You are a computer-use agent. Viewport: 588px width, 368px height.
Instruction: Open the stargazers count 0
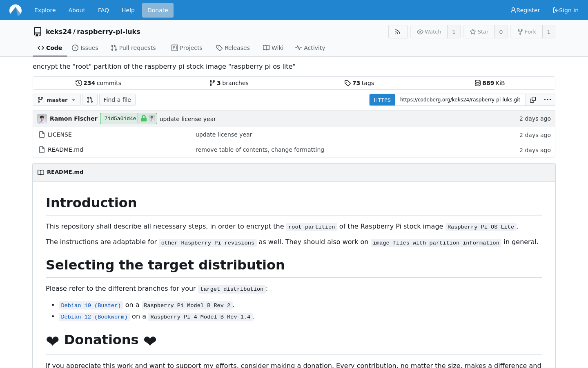pos(501,32)
